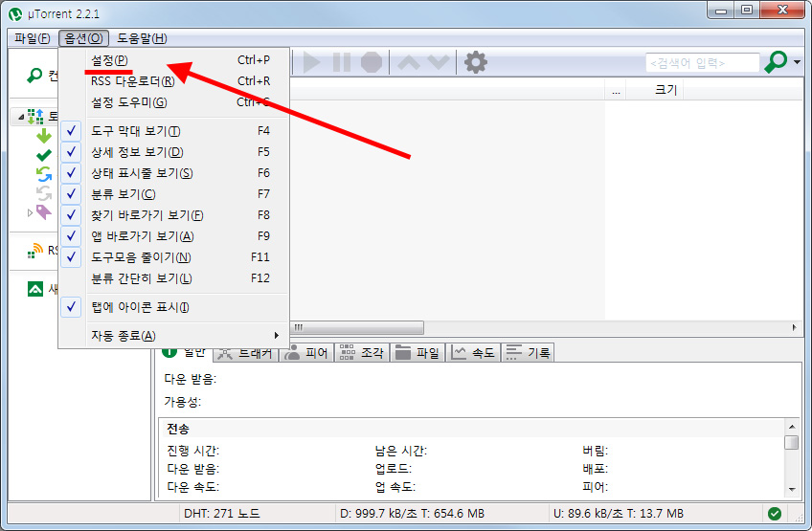Click the green search magnifier button
The width and height of the screenshot is (812, 531).
(776, 62)
